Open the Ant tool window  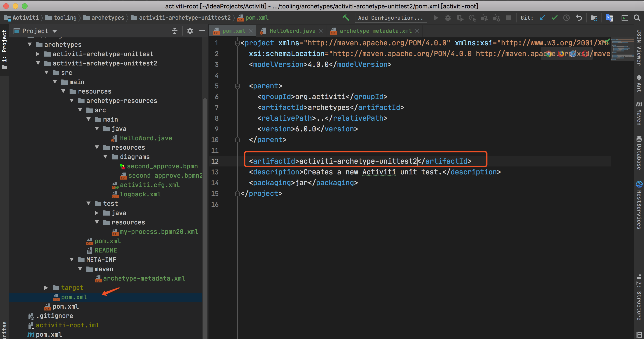pyautogui.click(x=639, y=83)
